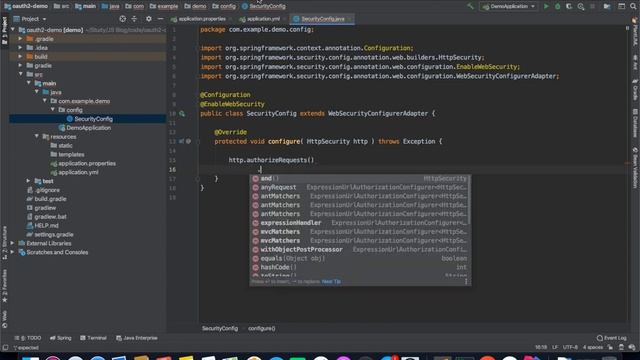Screen dimensions: 640x360
Task: Click the Search Everywhere magnifier icon
Action: (x=633, y=6)
